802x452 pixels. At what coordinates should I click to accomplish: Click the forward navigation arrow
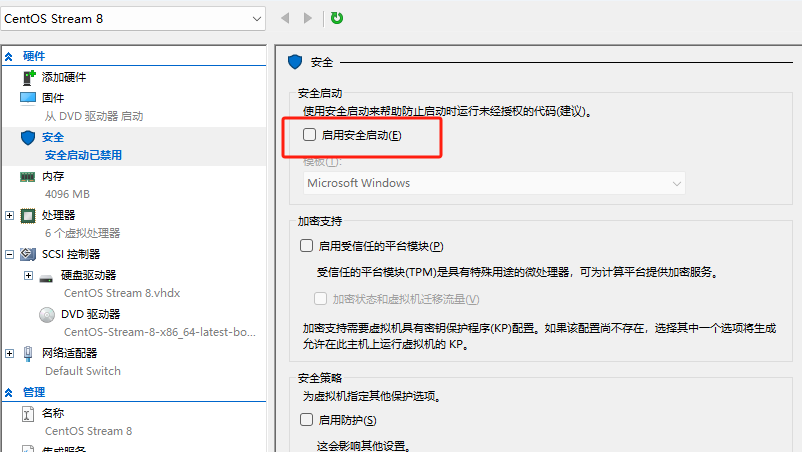(307, 18)
